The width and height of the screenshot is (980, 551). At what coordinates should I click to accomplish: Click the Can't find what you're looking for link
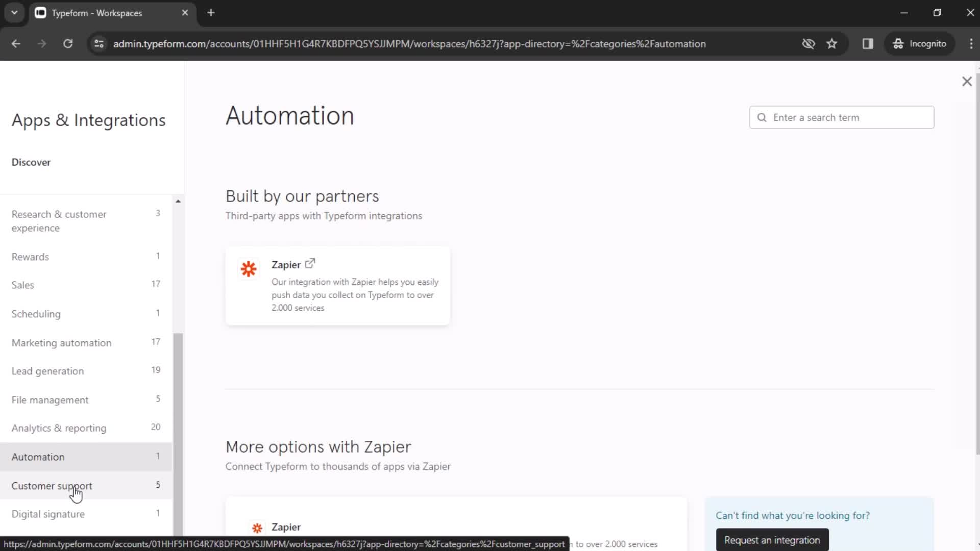pos(794,515)
